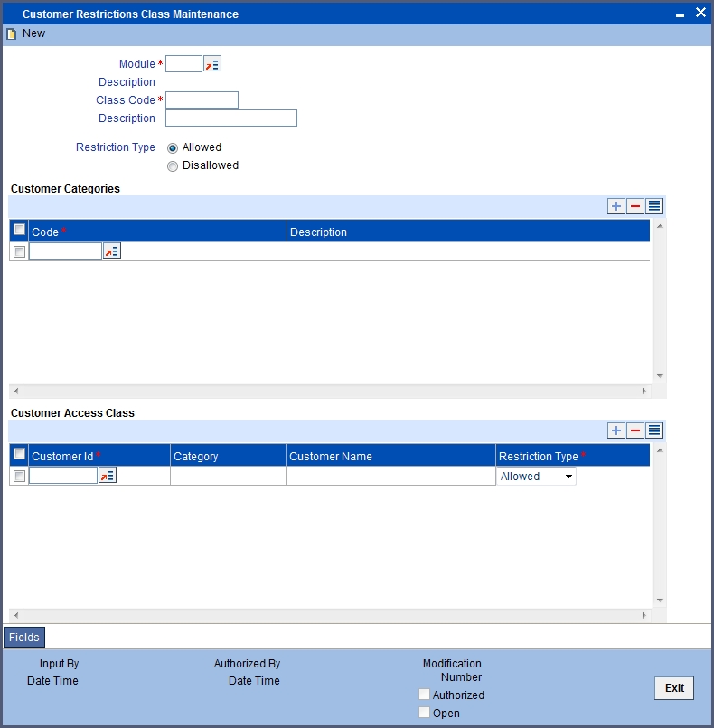Screen dimensions: 714x728
Task: Click the Authorized By label
Action: click(x=247, y=664)
